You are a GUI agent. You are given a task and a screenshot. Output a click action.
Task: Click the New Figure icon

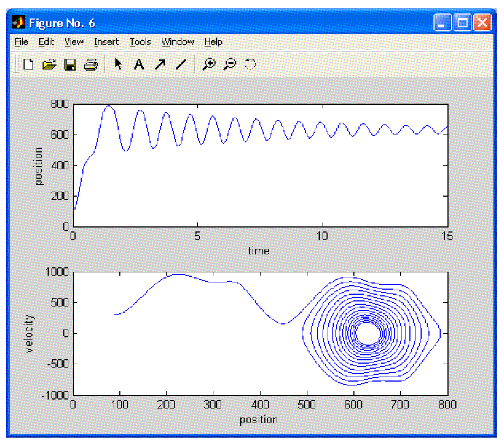(x=29, y=64)
